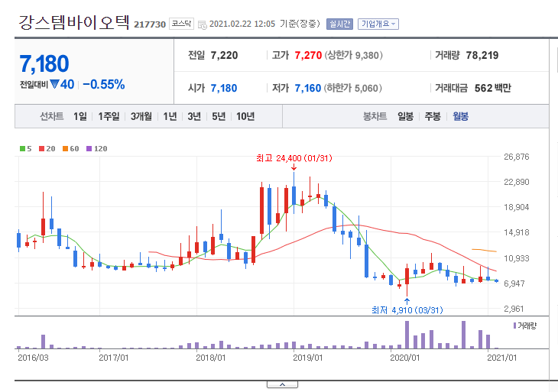Click the 고가 value 7,270
This screenshot has height=392, width=558.
pyautogui.click(x=308, y=56)
